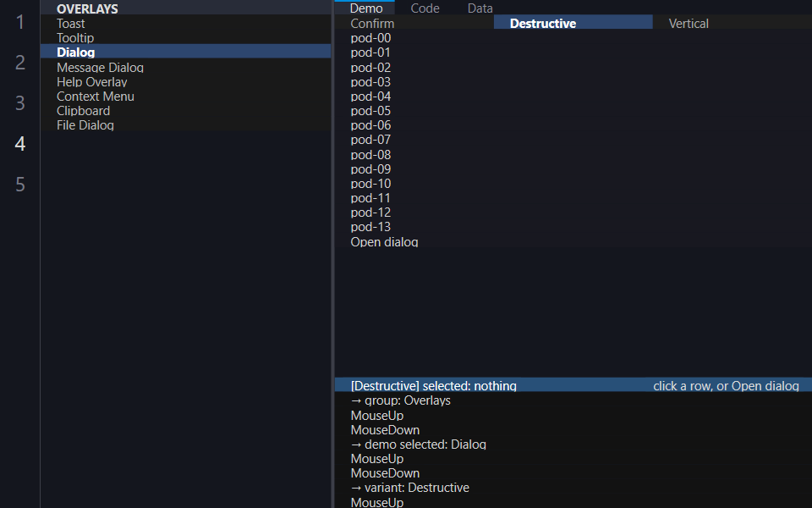Choose the Clipboard demo
The image size is (812, 508).
point(185,111)
